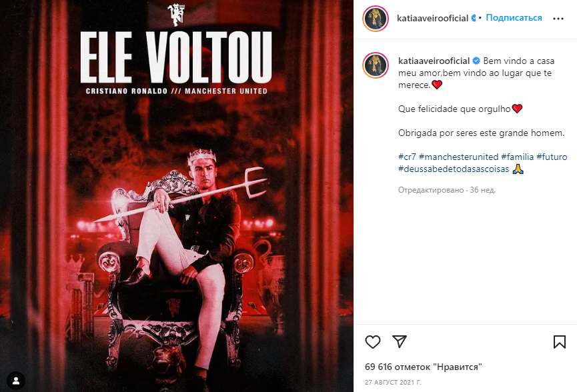
Task: Show tagged people via person icon on image
Action: point(16,381)
